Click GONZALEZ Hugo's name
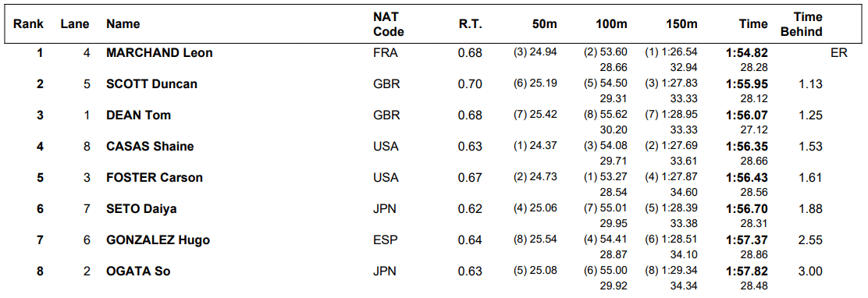 [x=158, y=240]
